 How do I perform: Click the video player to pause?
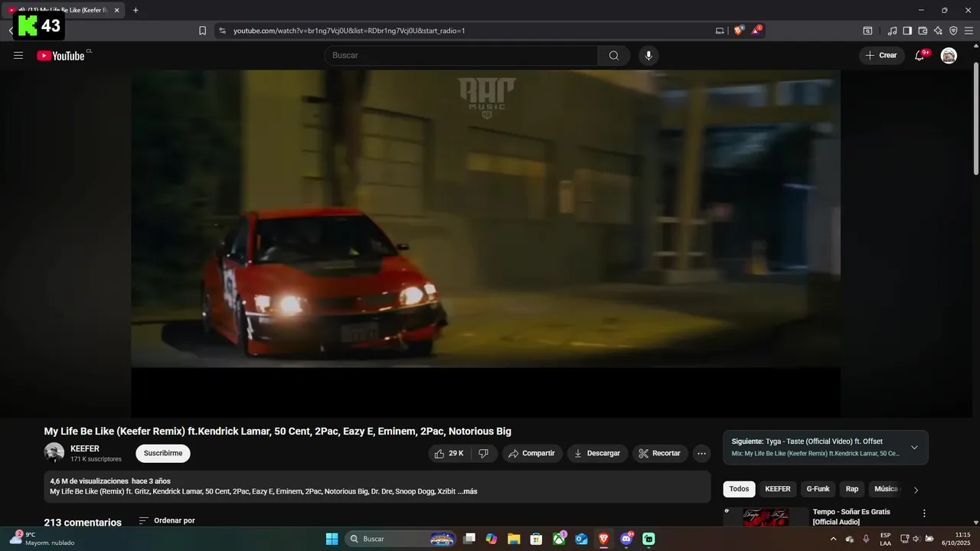click(x=485, y=243)
